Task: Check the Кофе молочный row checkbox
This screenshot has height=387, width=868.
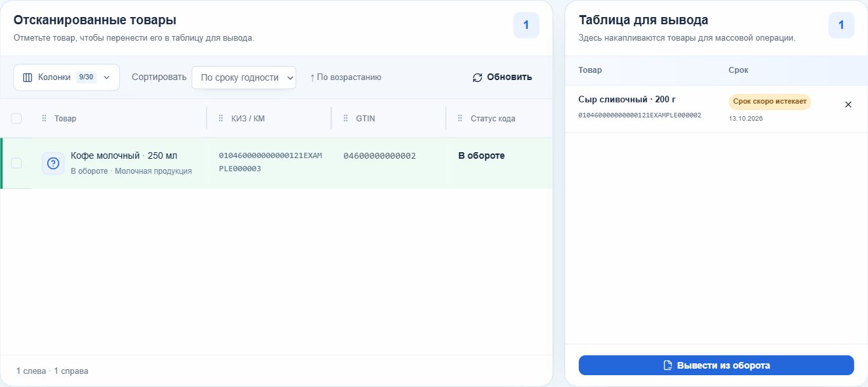Action: [16, 163]
